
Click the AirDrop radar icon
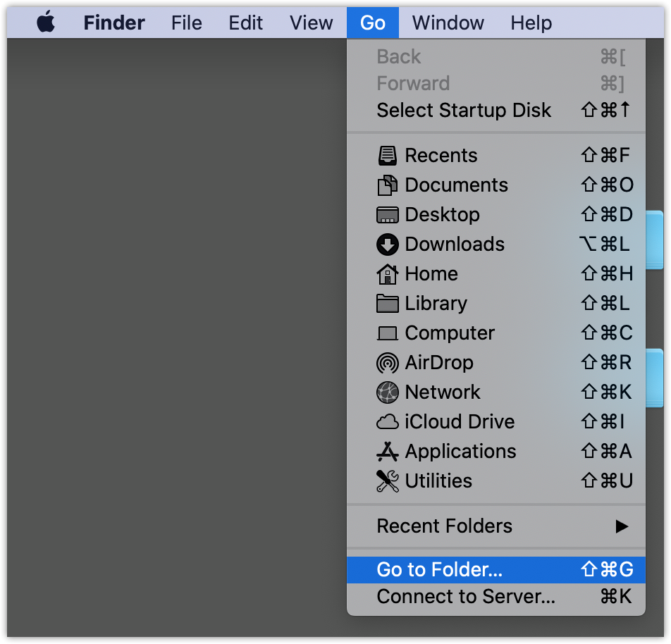(388, 363)
